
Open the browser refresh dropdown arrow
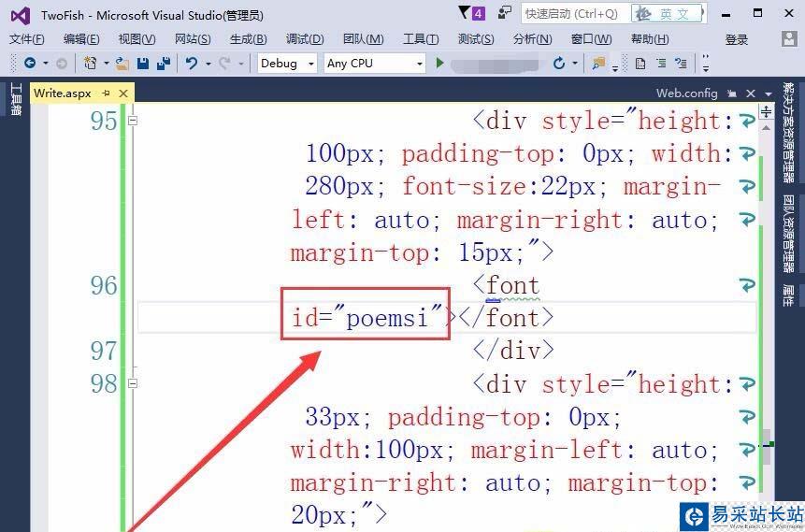point(575,64)
